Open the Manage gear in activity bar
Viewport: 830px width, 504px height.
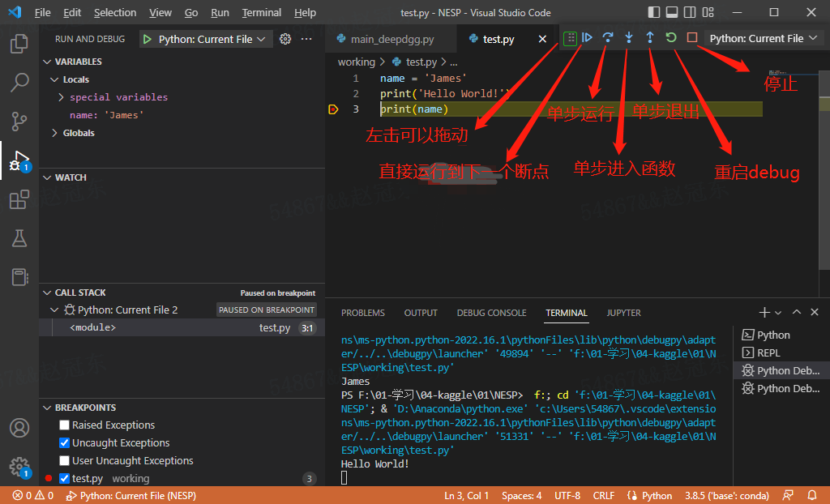click(19, 467)
